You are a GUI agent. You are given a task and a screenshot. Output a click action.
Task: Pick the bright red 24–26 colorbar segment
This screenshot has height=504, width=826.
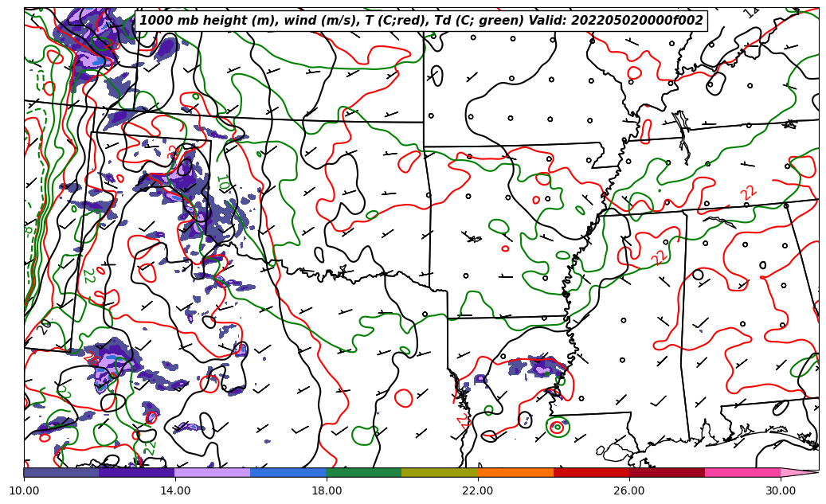(x=591, y=472)
